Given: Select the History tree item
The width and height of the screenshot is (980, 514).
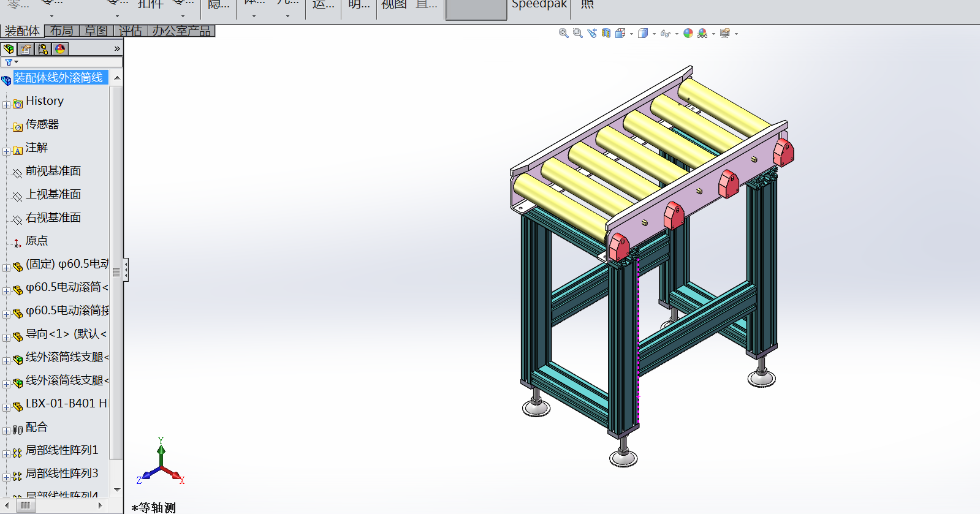Looking at the screenshot, I should pyautogui.click(x=45, y=101).
